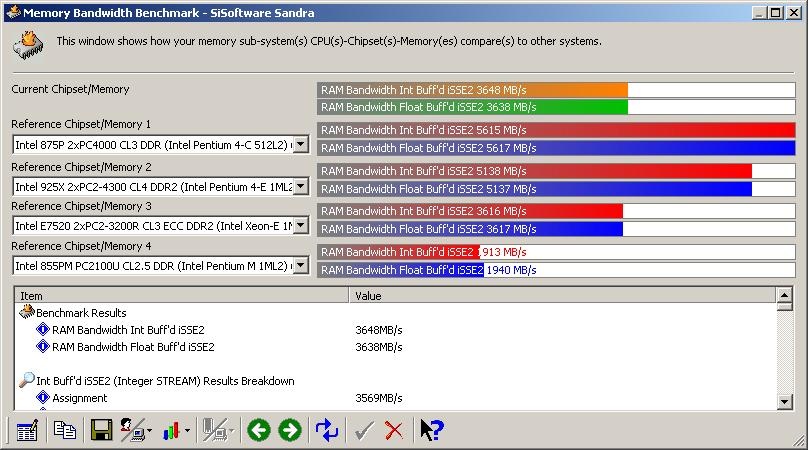Open the user/computer toolbar dropdown arrow
Image resolution: width=808 pixels, height=450 pixels.
(149, 430)
